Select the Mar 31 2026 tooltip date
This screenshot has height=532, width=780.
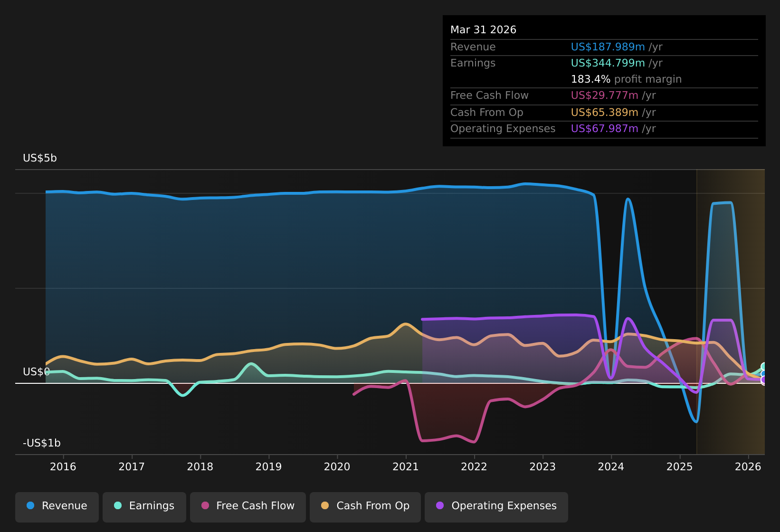click(483, 30)
